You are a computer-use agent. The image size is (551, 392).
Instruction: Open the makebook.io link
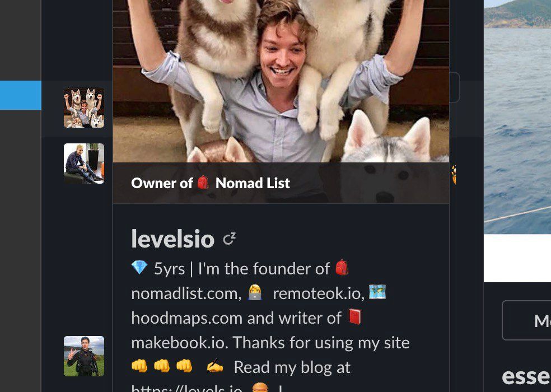[180, 343]
